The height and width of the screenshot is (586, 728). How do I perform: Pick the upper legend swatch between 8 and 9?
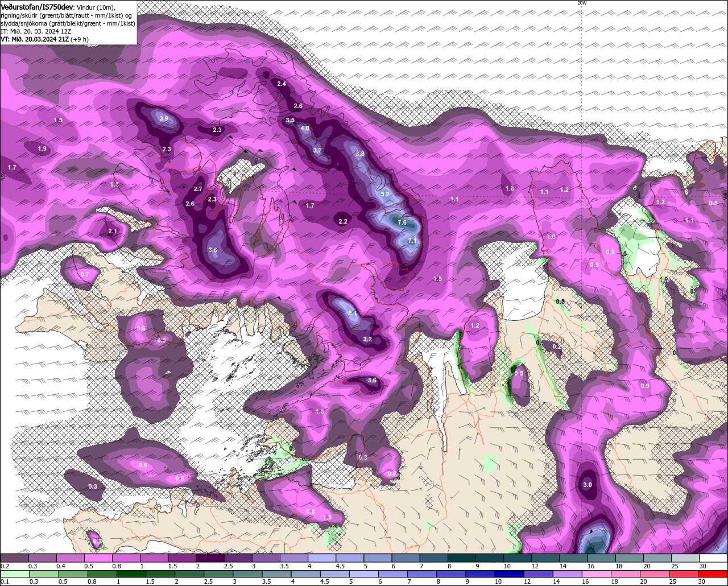pos(462,558)
